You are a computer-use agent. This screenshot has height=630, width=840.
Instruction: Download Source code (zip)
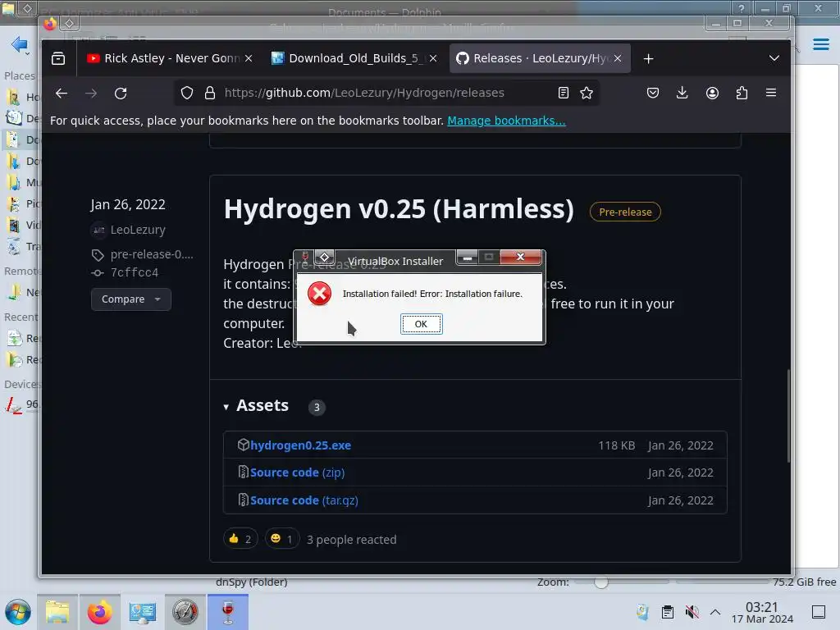[x=297, y=472]
